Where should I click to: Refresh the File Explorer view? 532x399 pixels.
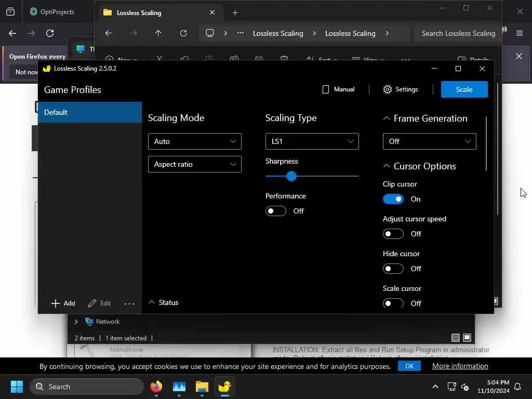(183, 33)
